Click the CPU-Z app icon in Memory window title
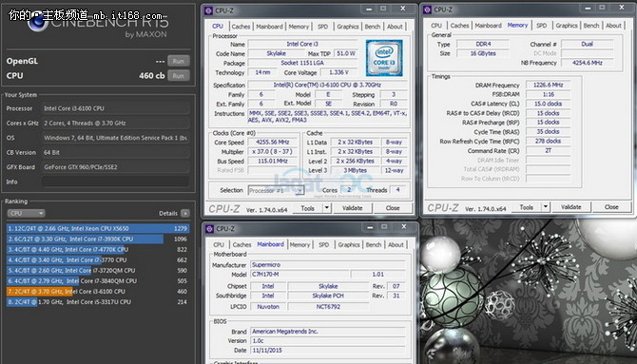The width and height of the screenshot is (637, 364). tap(428, 10)
